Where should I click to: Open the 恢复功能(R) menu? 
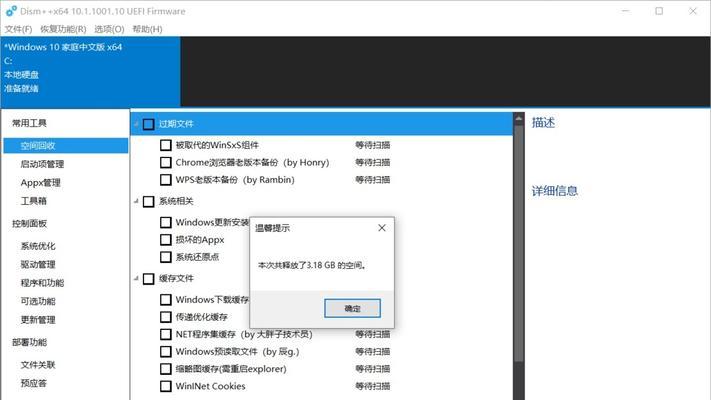pyautogui.click(x=63, y=29)
